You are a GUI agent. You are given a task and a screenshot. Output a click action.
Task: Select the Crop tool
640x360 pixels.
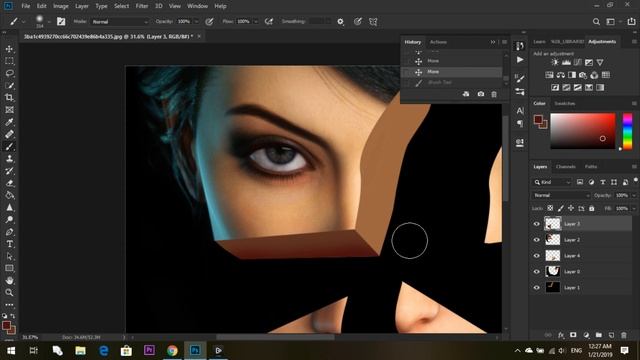pos(9,98)
